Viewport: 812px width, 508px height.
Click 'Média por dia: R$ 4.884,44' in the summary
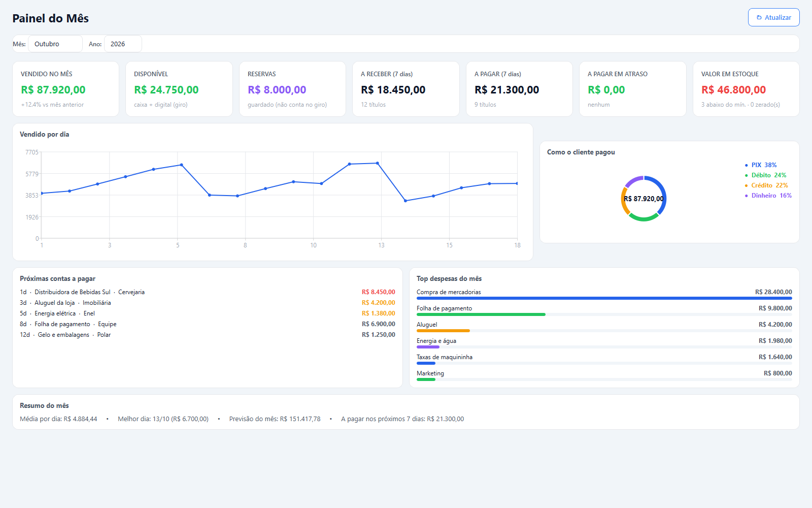point(58,419)
